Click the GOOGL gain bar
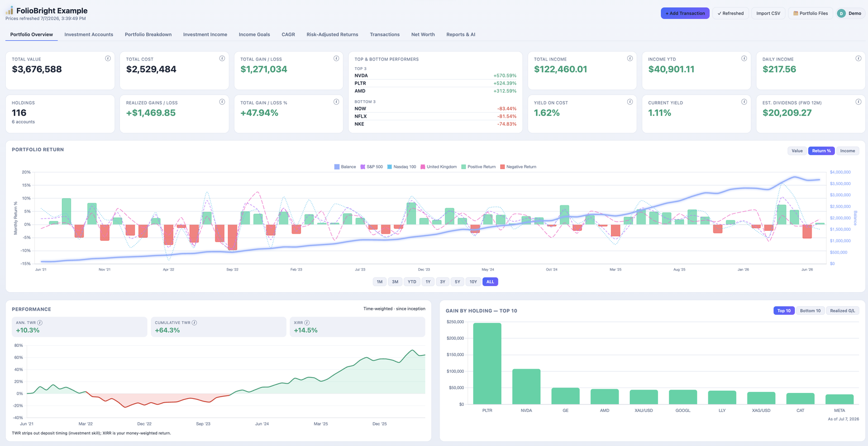 [x=683, y=397]
